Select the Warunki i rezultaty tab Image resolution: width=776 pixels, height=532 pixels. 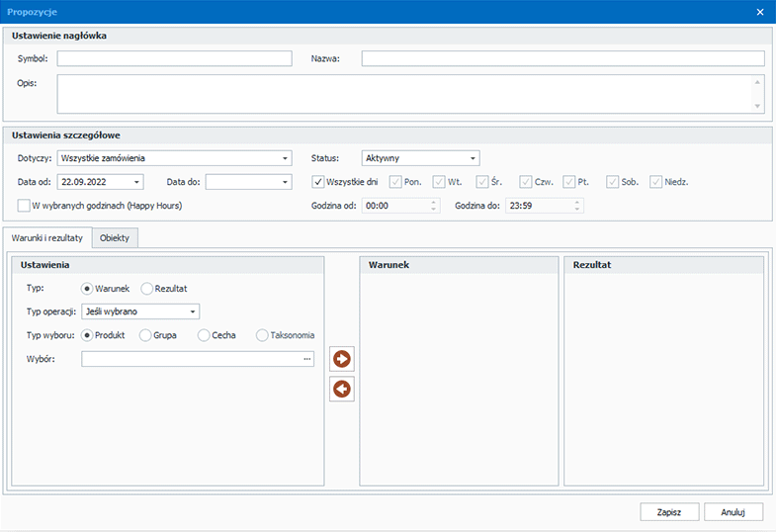47,238
